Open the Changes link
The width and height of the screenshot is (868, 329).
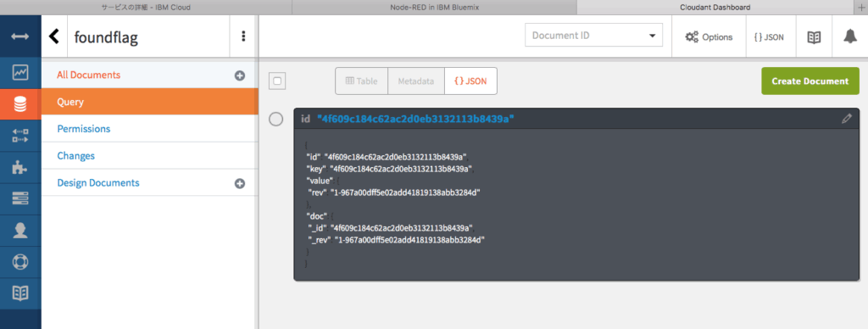(75, 156)
